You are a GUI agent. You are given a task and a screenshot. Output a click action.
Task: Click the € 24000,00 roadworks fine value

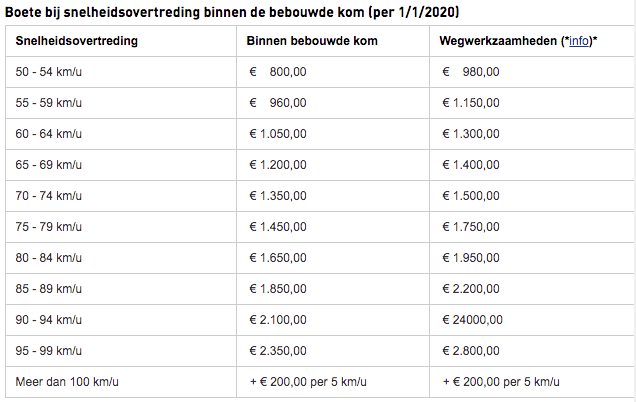point(472,319)
